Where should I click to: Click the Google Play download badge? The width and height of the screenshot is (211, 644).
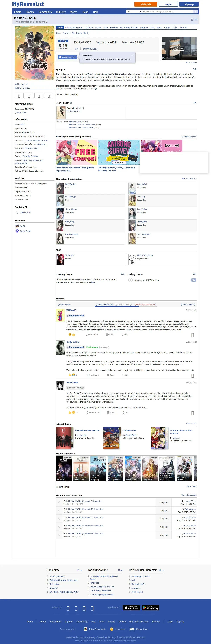tap(151, 608)
